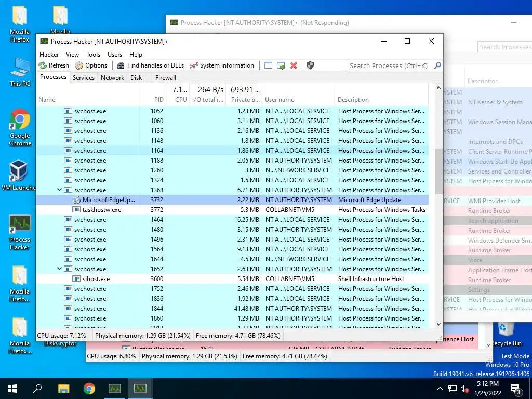Viewport: 532px width, 399px height.
Task: Sort by the Name column header
Action: (x=88, y=95)
